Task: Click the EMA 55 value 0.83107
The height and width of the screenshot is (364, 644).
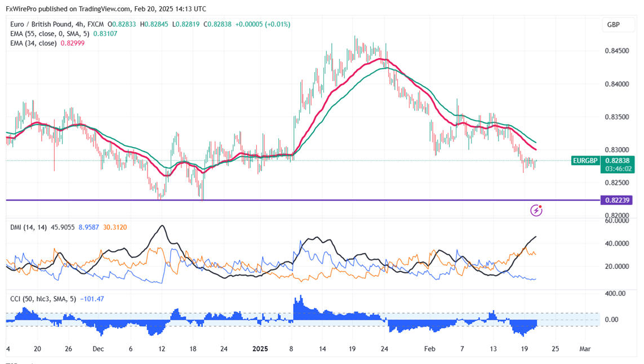Action: point(105,34)
